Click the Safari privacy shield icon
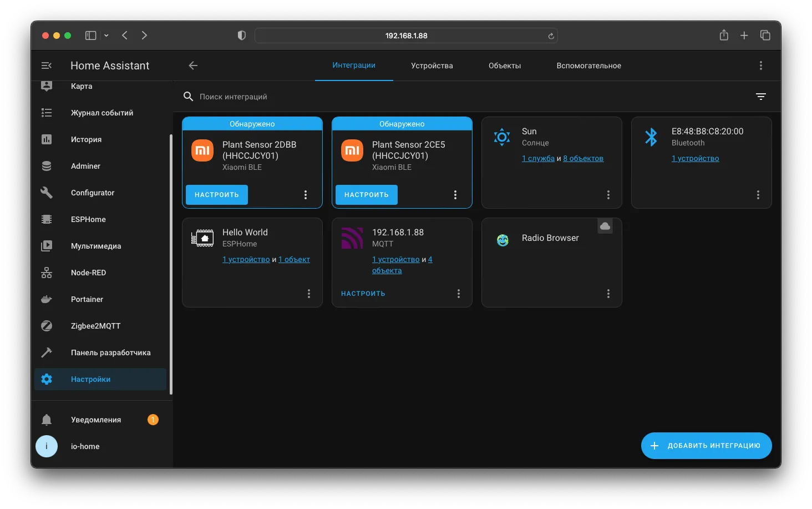 tap(241, 36)
